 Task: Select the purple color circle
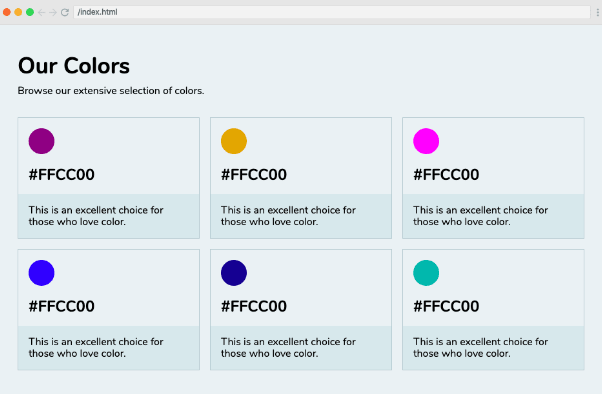(x=41, y=141)
